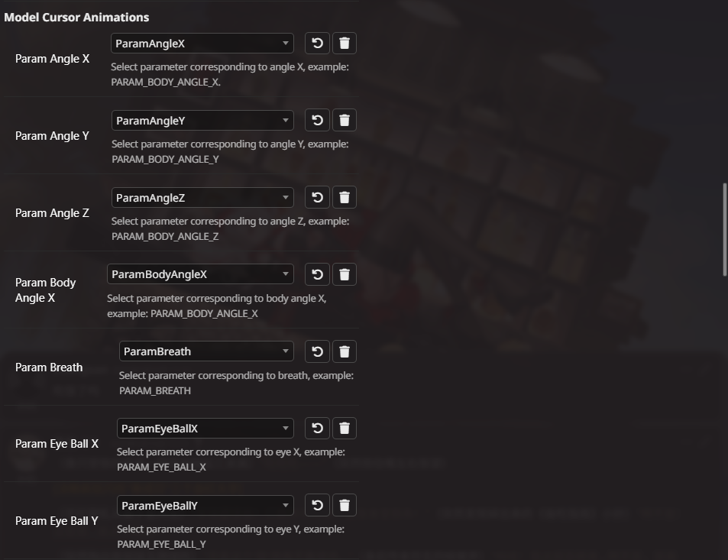Reset the Param Body Angle X selection
The height and width of the screenshot is (560, 728).
[x=317, y=274]
